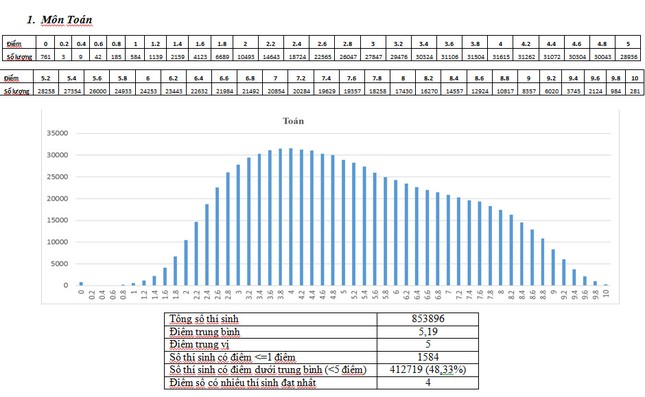Click the tallest bar at score 4
The image size is (645, 397).
click(291, 217)
